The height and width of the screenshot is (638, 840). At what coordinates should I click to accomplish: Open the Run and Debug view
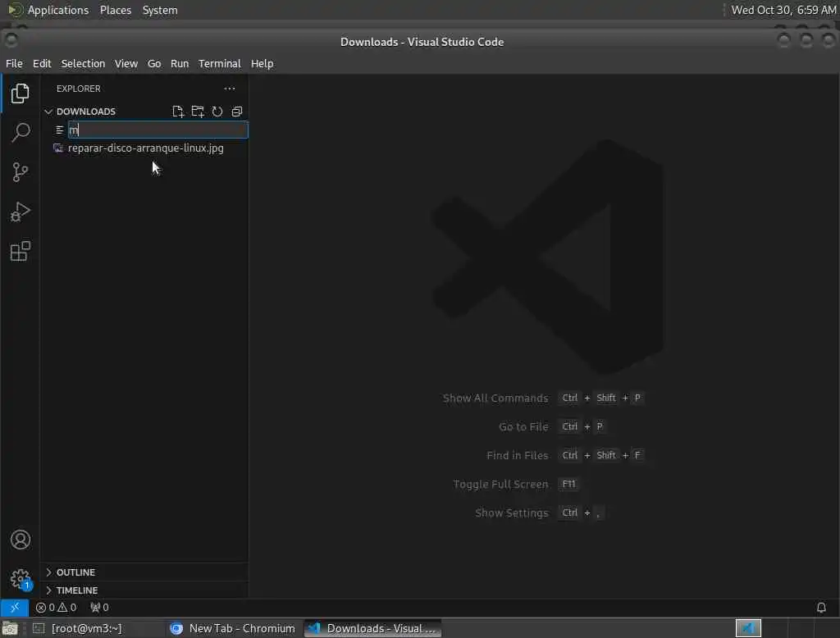point(20,212)
